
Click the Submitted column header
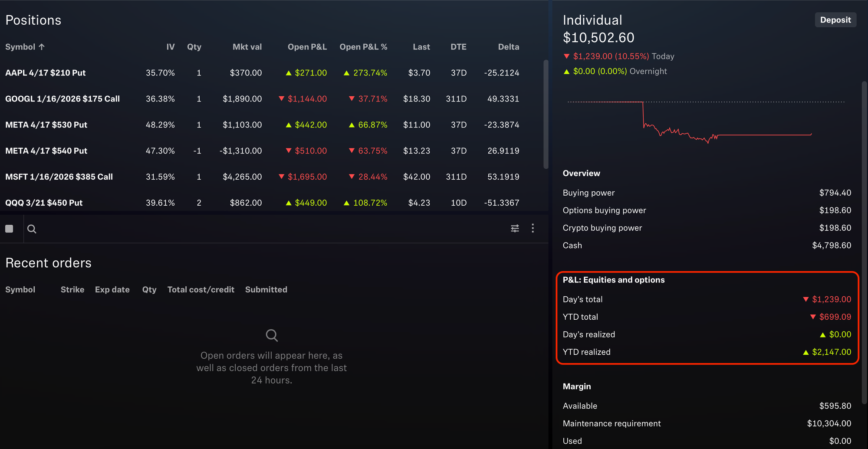[x=266, y=290]
